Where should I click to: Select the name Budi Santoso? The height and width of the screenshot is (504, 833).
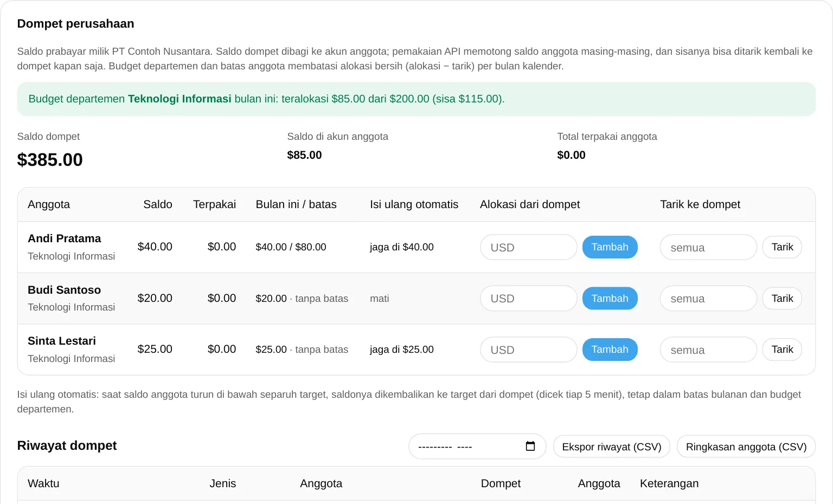[65, 290]
